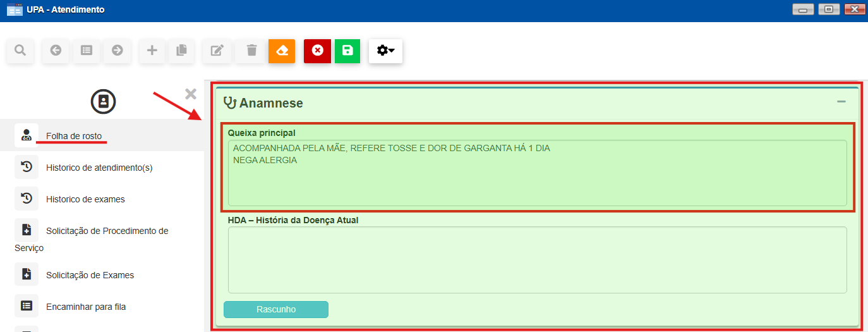Screen dimensions: 868x332
Task: Click the orange eraser clear button
Action: 282,51
